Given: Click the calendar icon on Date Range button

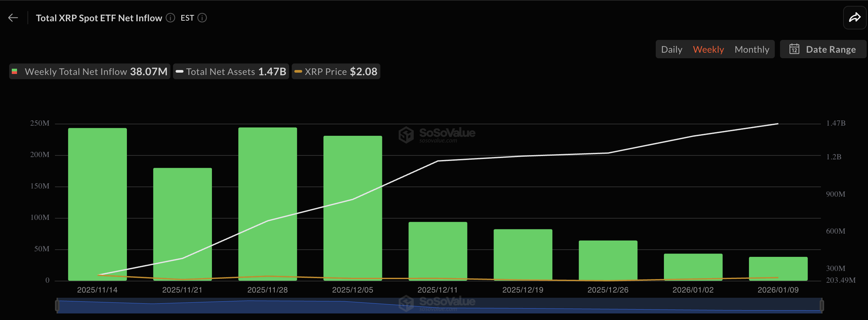Looking at the screenshot, I should 795,49.
